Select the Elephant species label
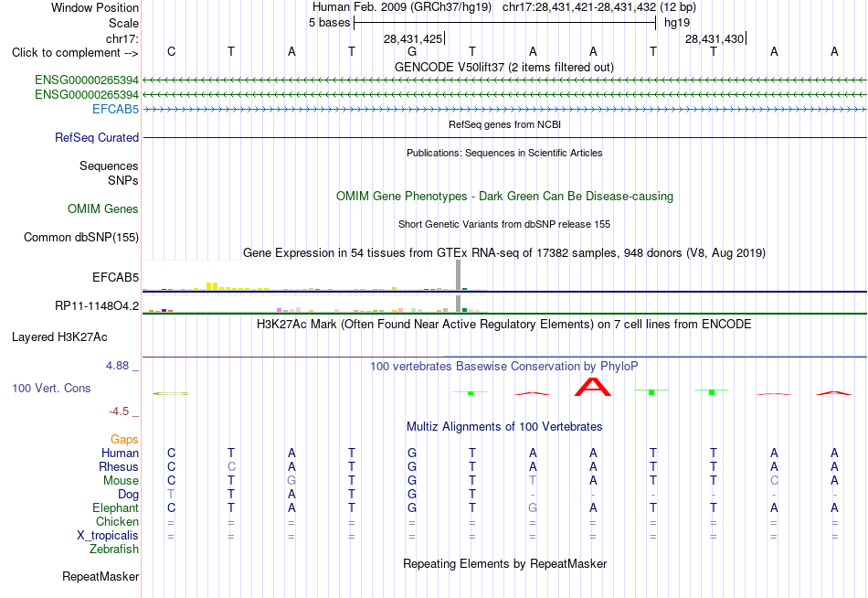 [x=115, y=507]
